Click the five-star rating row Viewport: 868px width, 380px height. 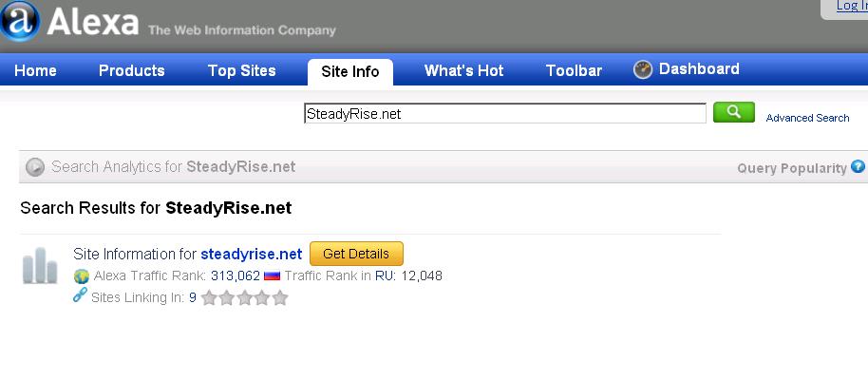click(x=245, y=297)
